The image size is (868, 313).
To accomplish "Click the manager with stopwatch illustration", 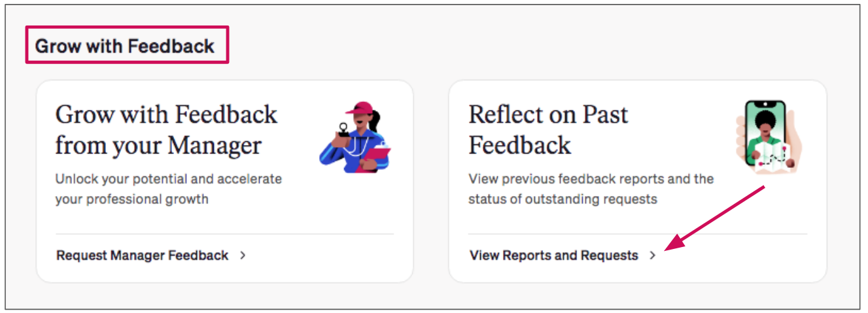I will click(356, 137).
